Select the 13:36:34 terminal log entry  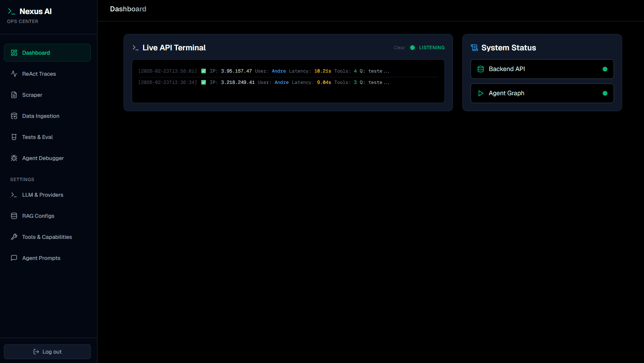[x=264, y=82]
